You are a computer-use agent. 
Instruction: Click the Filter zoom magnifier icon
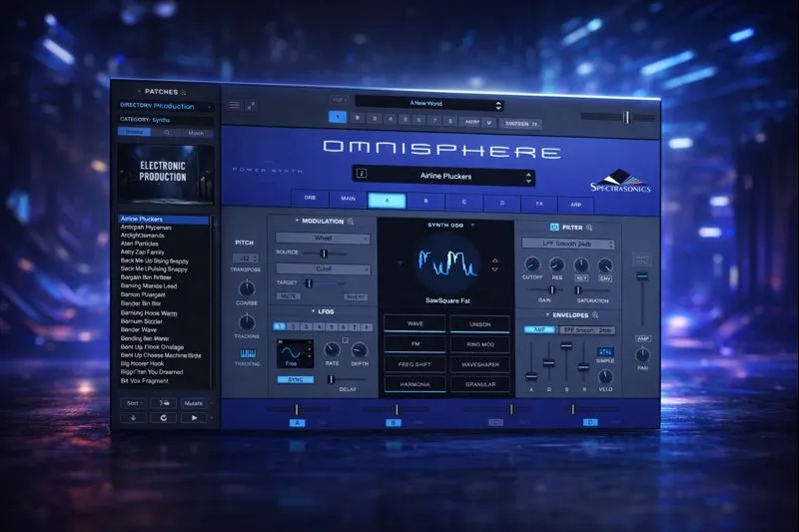coord(589,228)
